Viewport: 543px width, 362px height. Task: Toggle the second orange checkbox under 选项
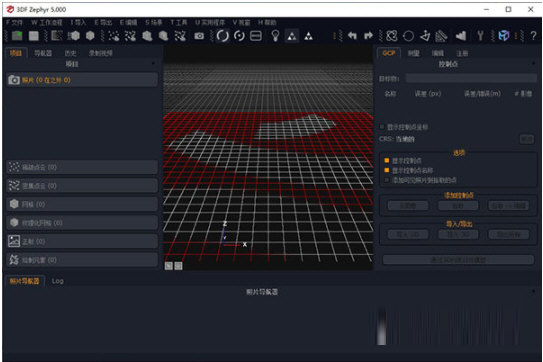[x=386, y=170]
